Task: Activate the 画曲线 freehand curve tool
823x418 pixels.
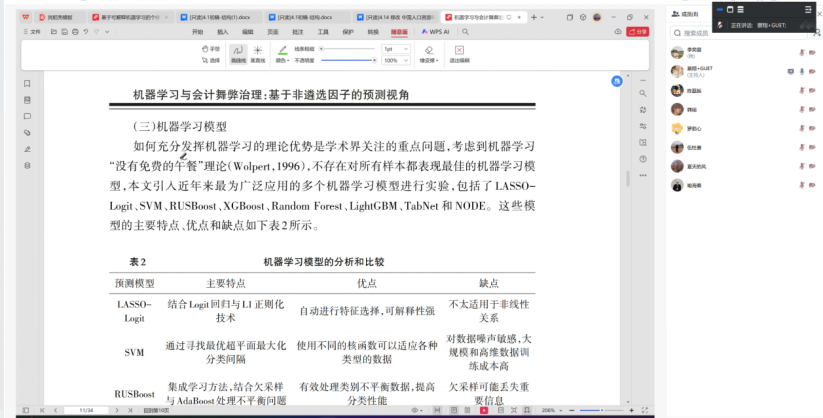Action: click(238, 54)
